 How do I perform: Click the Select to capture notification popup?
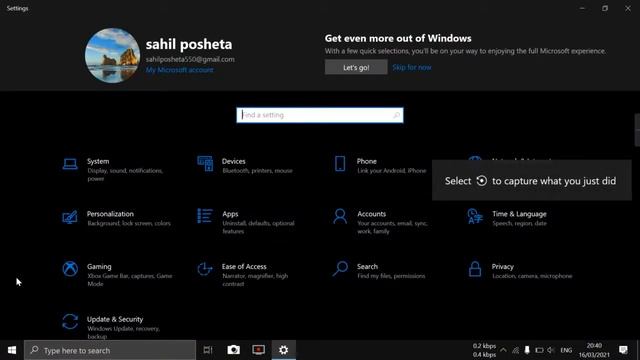pyautogui.click(x=531, y=180)
